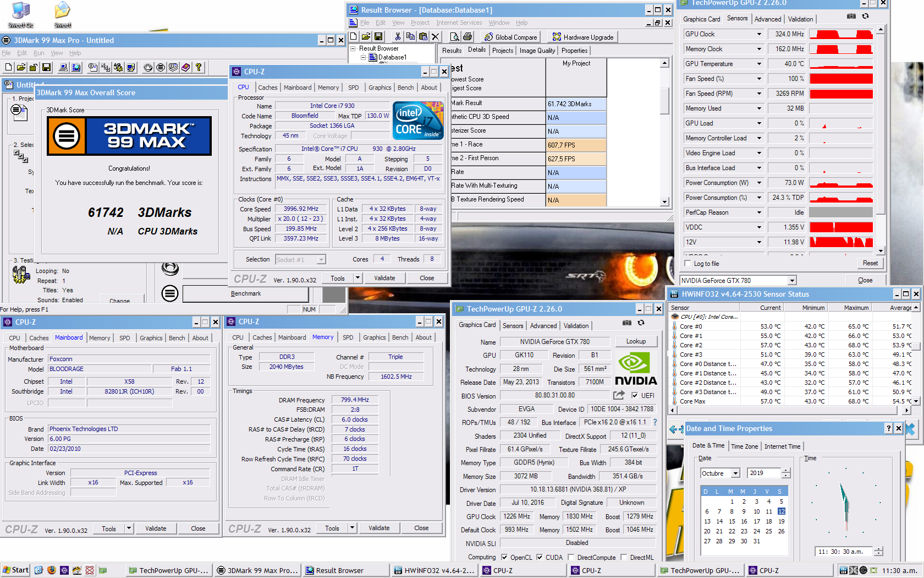924x578 pixels.
Task: Toggle the CUDA checkbox in GPU-Z
Action: pyautogui.click(x=540, y=557)
